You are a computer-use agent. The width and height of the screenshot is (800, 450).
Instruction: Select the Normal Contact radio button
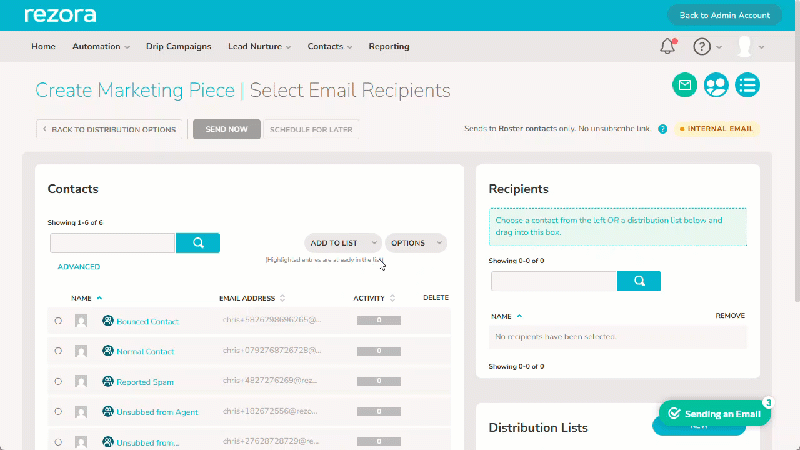point(58,351)
